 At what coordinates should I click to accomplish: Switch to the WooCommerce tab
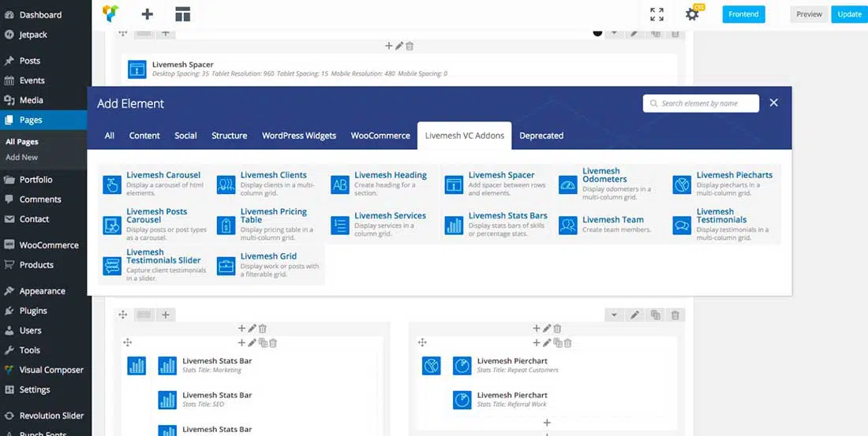pos(380,136)
